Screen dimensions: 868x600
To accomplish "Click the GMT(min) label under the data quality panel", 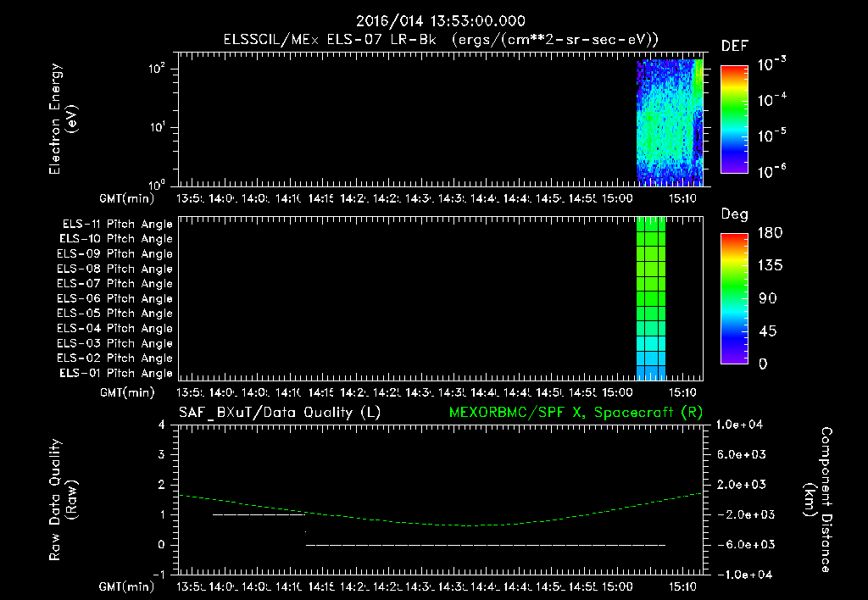I will [x=127, y=586].
